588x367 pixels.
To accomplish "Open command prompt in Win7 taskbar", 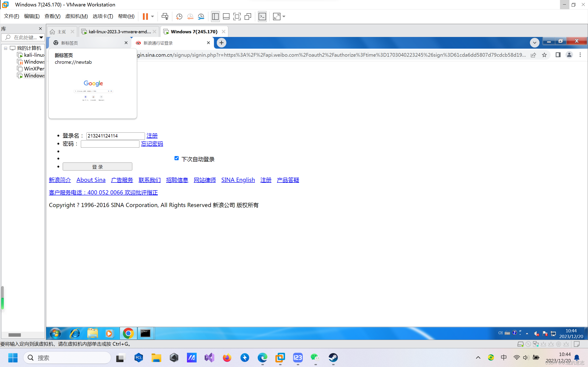I will (x=145, y=333).
